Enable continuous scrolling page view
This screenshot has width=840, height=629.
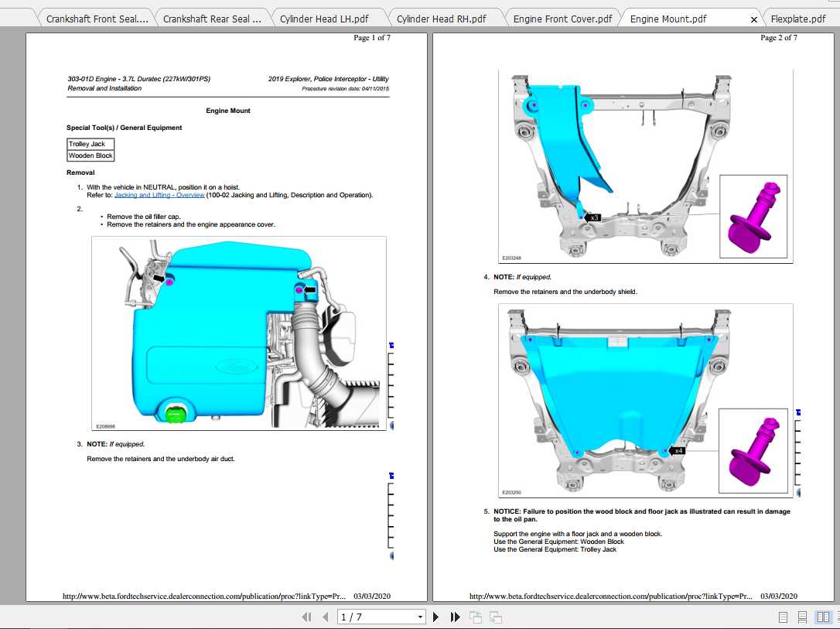(802, 617)
